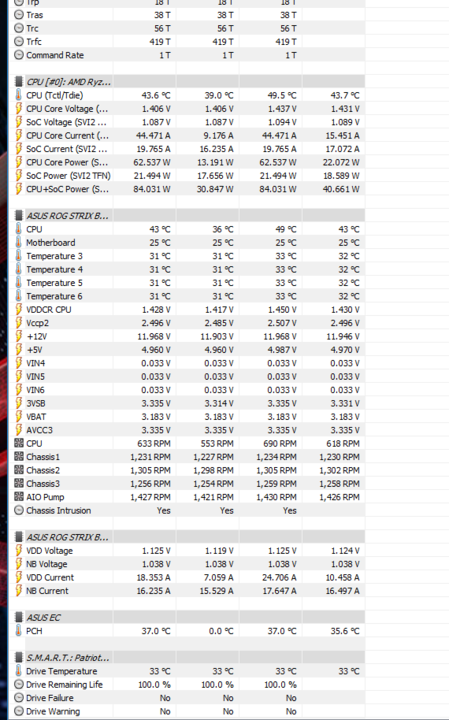Click the Motherboard temperature icon
The image size is (449, 720).
[18, 242]
